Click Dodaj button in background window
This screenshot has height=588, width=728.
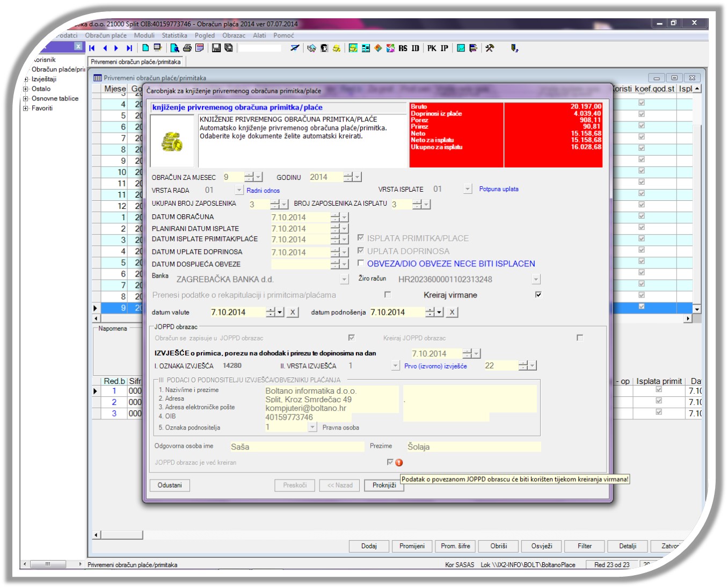369,546
